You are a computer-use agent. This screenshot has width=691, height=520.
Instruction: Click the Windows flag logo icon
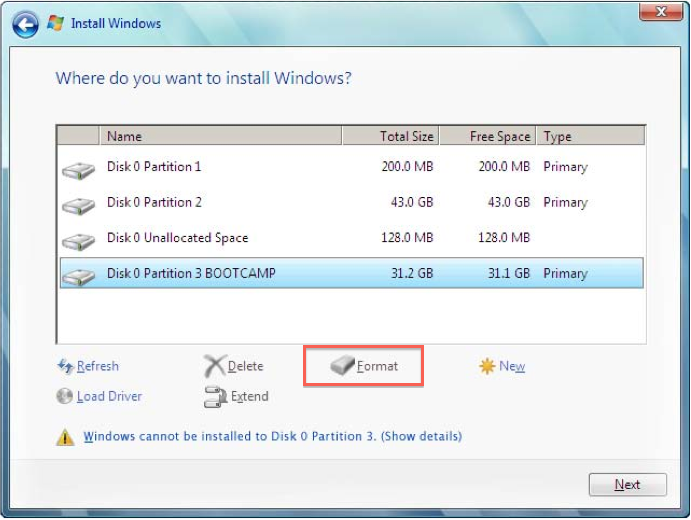point(56,23)
